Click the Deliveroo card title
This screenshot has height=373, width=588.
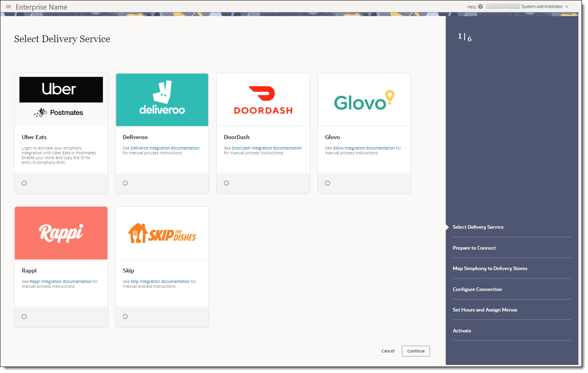click(135, 137)
